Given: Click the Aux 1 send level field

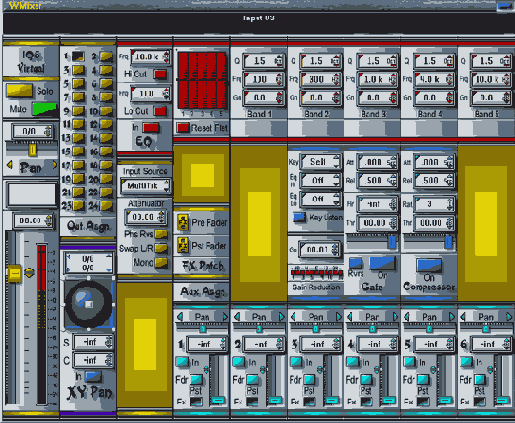Looking at the screenshot, I should click(207, 344).
